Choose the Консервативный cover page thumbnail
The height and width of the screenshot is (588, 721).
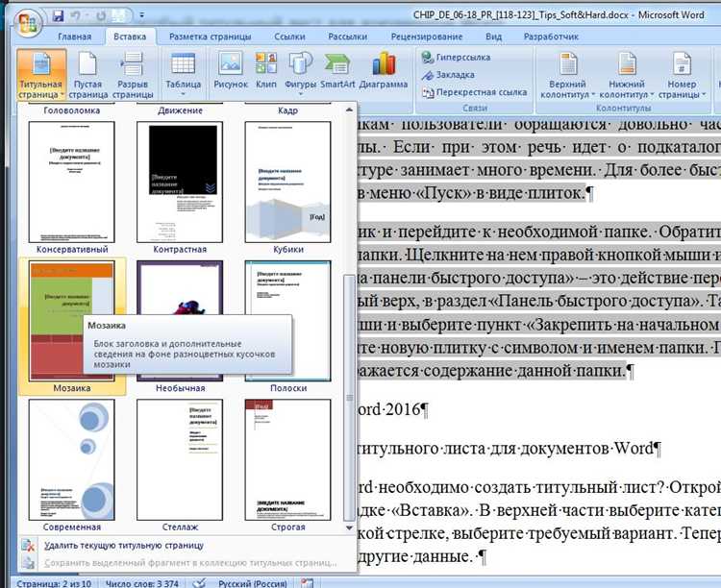72,182
